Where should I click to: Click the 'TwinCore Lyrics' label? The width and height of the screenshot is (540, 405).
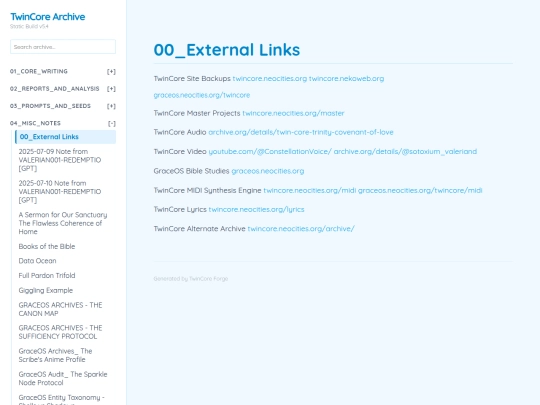pos(180,209)
